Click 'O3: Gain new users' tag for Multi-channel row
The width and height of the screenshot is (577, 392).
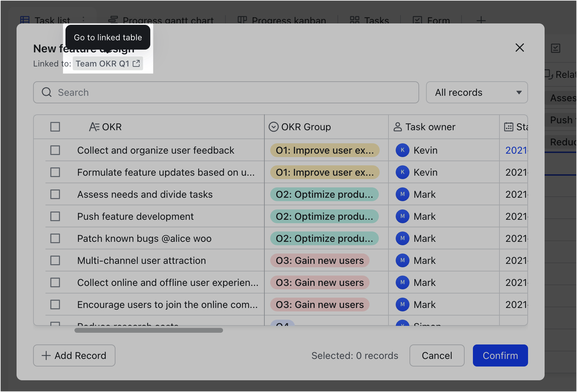click(x=320, y=260)
